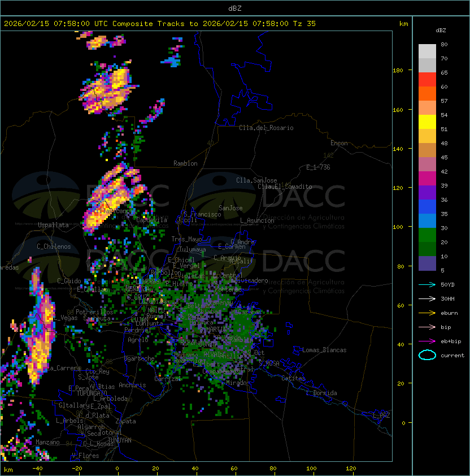Click the magenta eb+bip arrow in legend

(x=427, y=341)
